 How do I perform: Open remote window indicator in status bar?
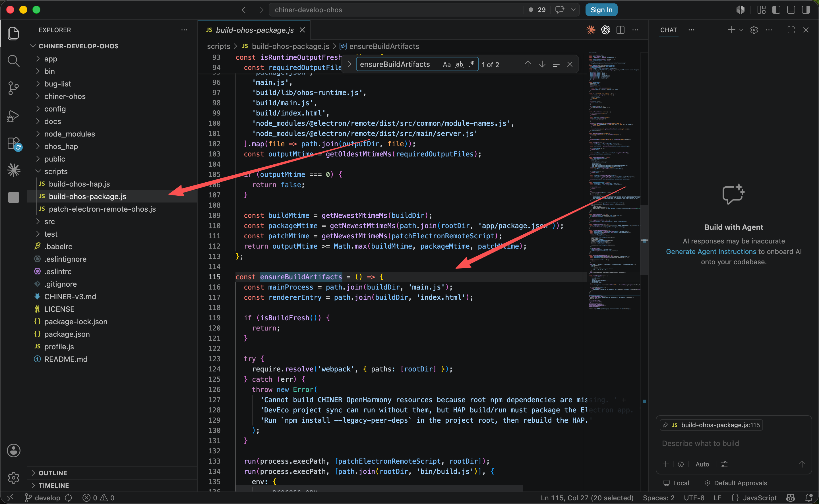coord(10,498)
